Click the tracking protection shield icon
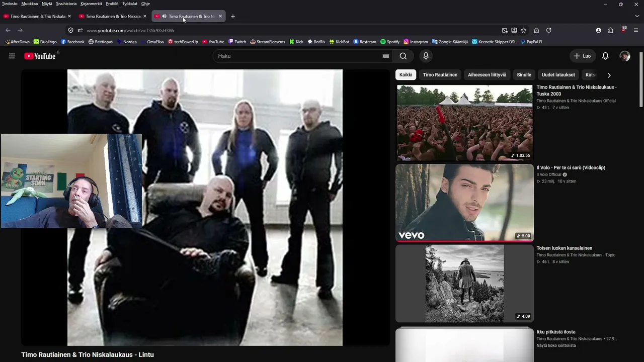Screen dimensions: 644x362 [x=71, y=30]
